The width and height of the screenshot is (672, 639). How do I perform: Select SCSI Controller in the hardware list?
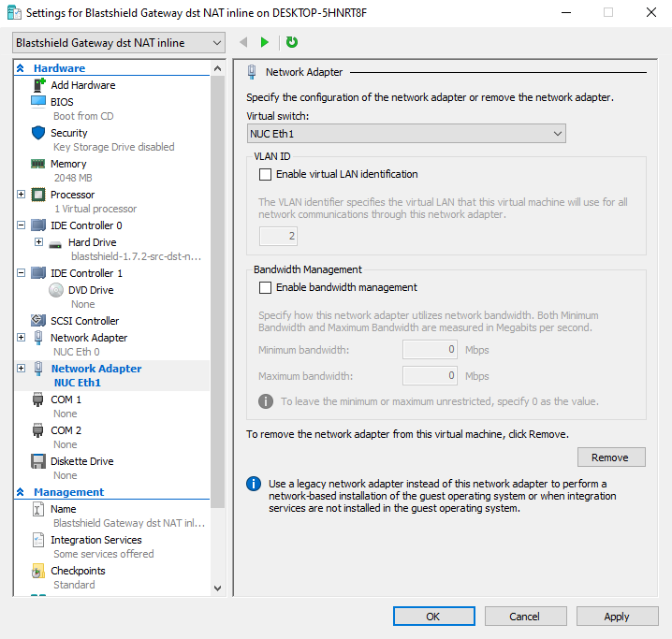tap(84, 321)
